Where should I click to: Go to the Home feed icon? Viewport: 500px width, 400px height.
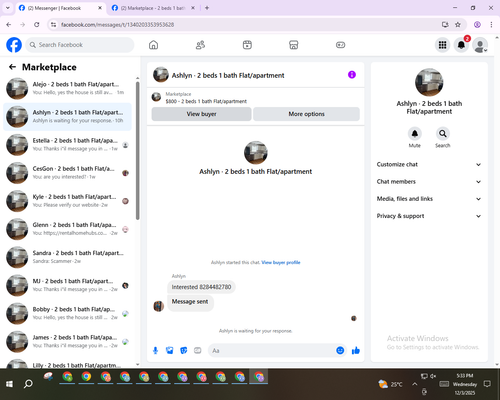point(153,45)
